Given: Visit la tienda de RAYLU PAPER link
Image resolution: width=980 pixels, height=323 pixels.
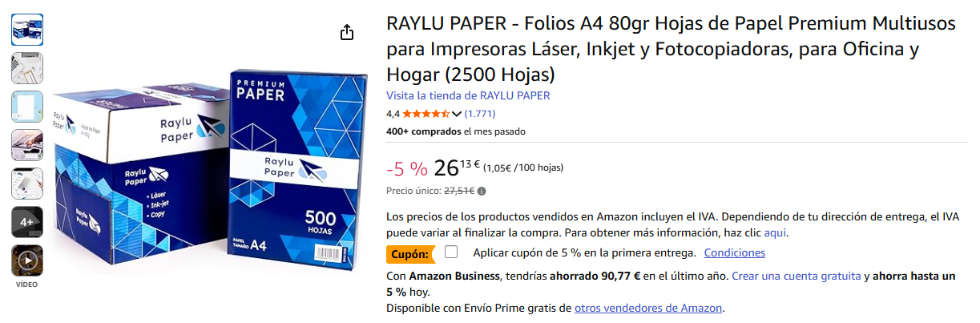Looking at the screenshot, I should pos(468,95).
